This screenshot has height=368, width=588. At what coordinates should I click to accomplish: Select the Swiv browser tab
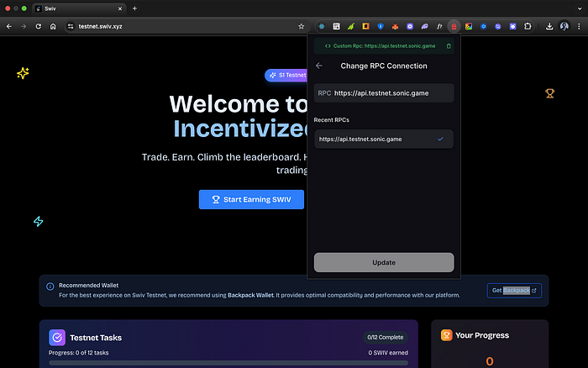[x=79, y=8]
